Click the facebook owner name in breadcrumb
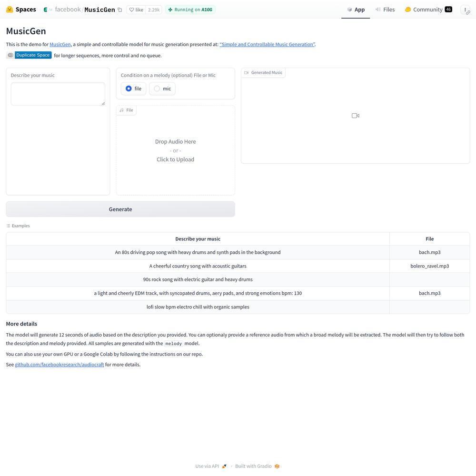 pyautogui.click(x=68, y=10)
